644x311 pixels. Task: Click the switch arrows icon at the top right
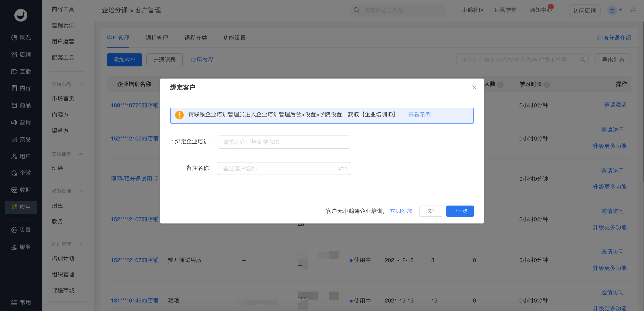[x=633, y=10]
